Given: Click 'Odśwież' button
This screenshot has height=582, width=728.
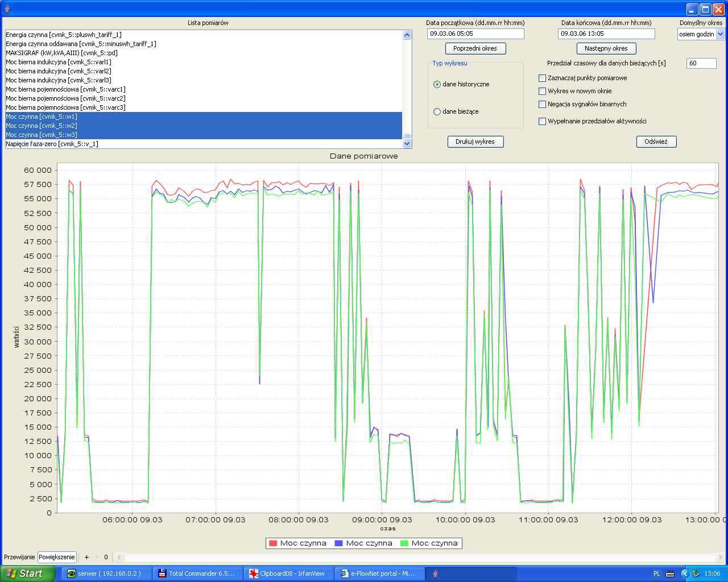Looking at the screenshot, I should [x=656, y=142].
